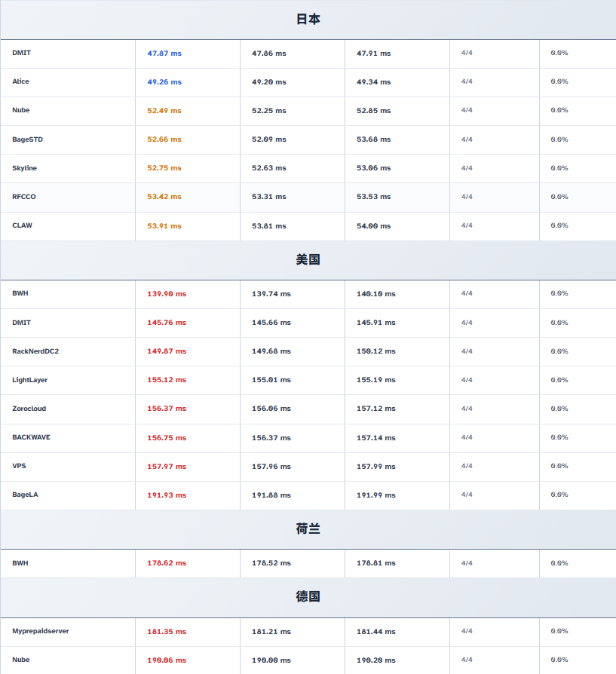
Task: Click the LightLayer row label
Action: 29,380
